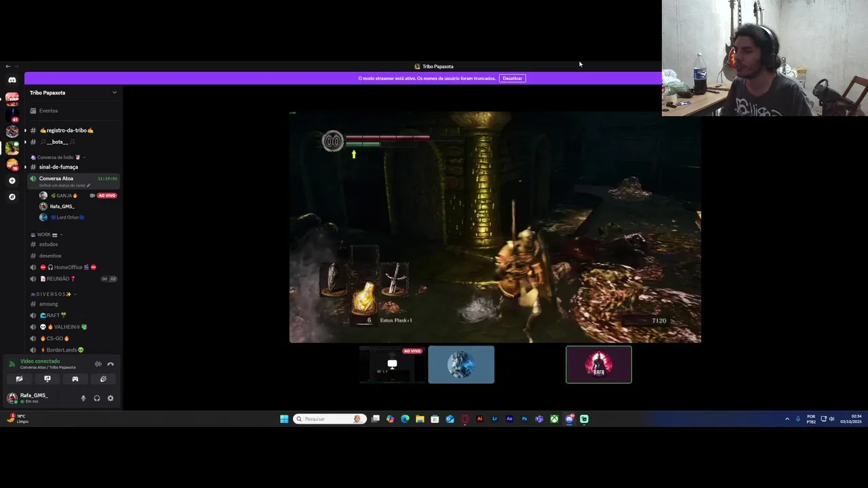Click the add a server plus icon
The image size is (868, 488).
click(12, 181)
